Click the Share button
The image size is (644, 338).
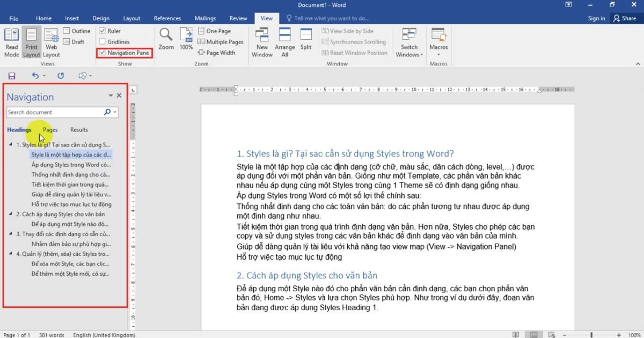(624, 18)
